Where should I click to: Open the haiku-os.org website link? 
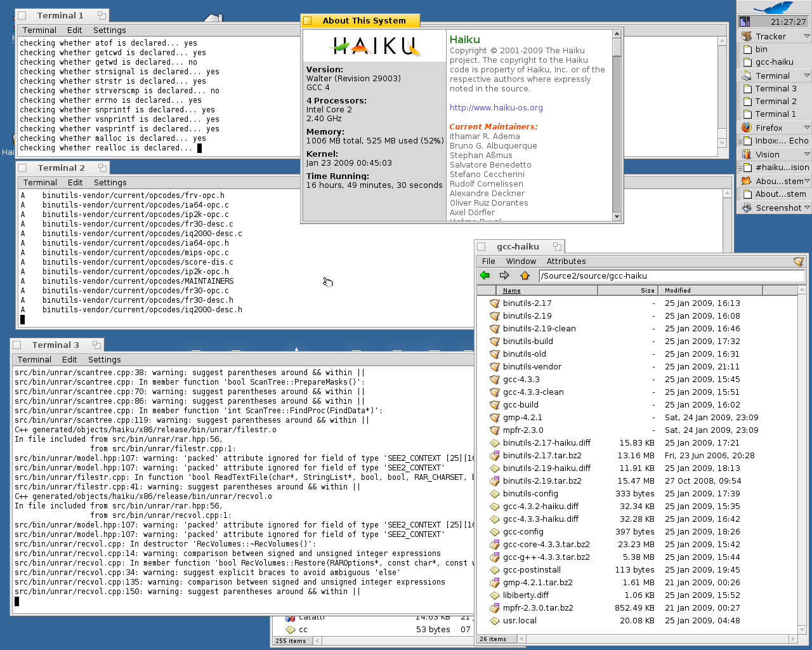[496, 108]
